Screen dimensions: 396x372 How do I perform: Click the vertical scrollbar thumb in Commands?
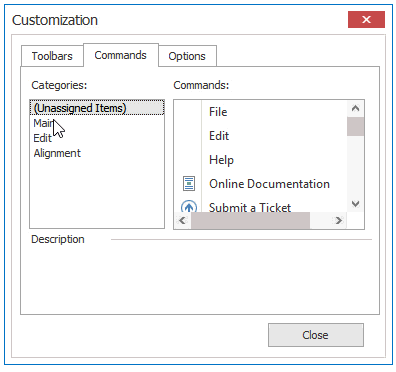pos(355,127)
